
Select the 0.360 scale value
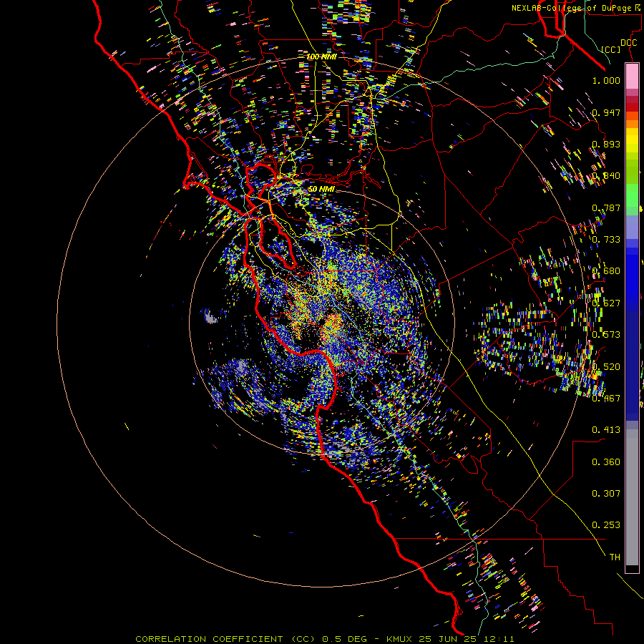606,462
